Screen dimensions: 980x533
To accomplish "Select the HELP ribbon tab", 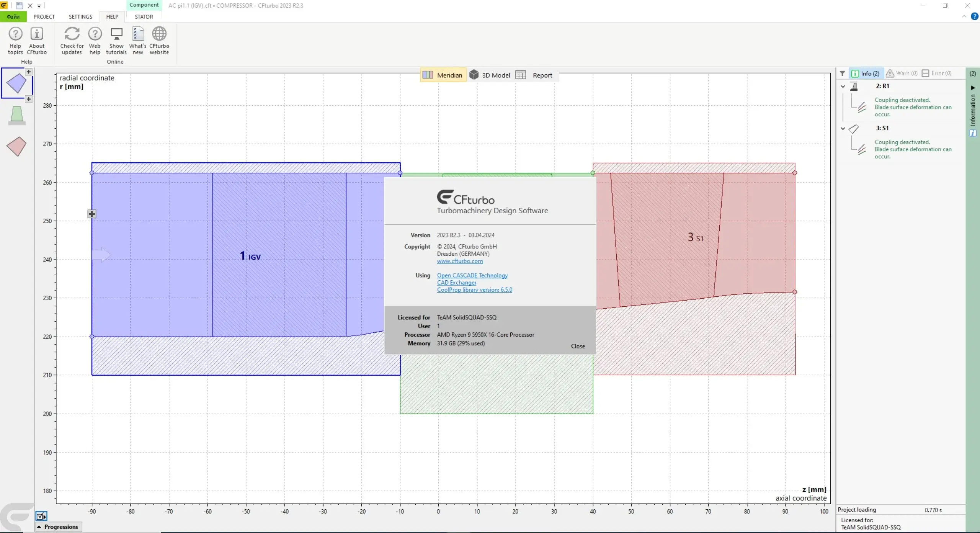I will [112, 16].
